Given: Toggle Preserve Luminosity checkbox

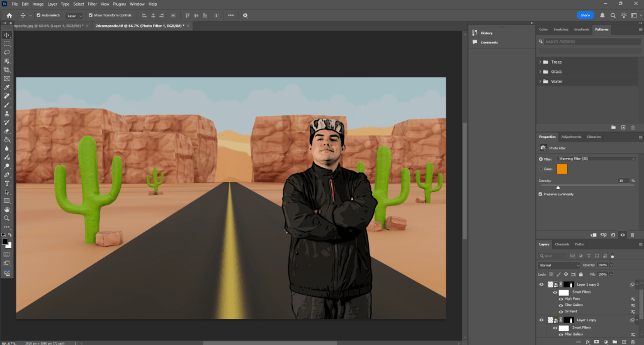Looking at the screenshot, I should (x=541, y=194).
